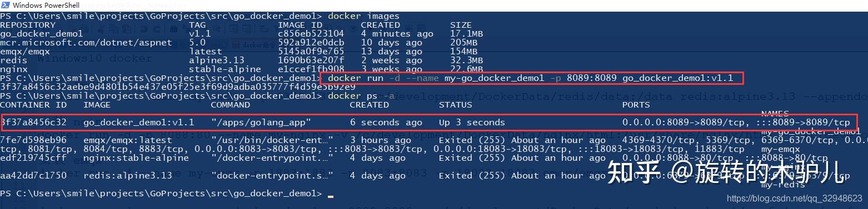The height and width of the screenshot is (209, 868).
Task: Click the REPOSITORY column header
Action: (x=28, y=25)
